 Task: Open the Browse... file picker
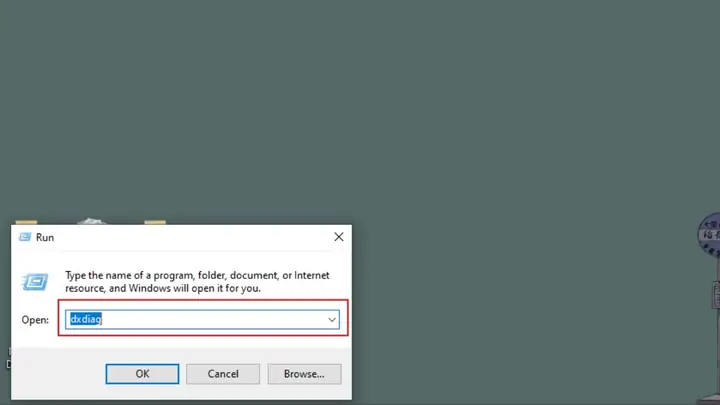[x=304, y=373]
